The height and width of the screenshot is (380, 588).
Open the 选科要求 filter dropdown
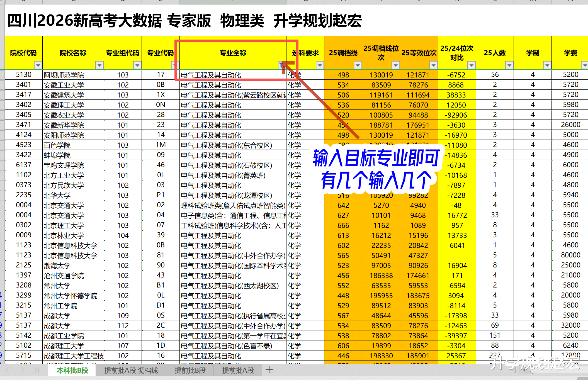(x=320, y=65)
